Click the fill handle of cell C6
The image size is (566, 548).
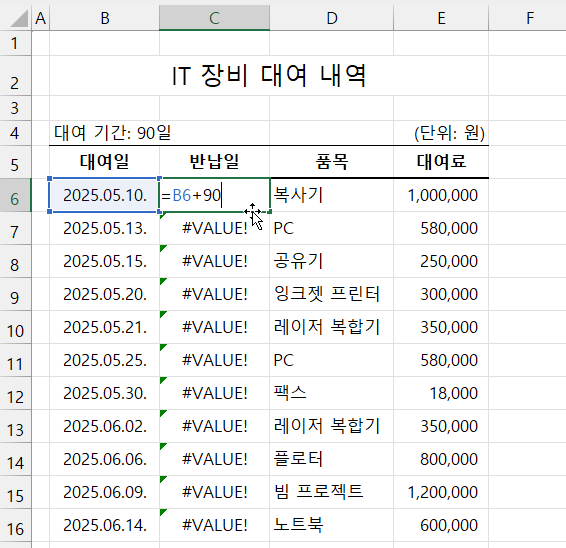(x=270, y=212)
